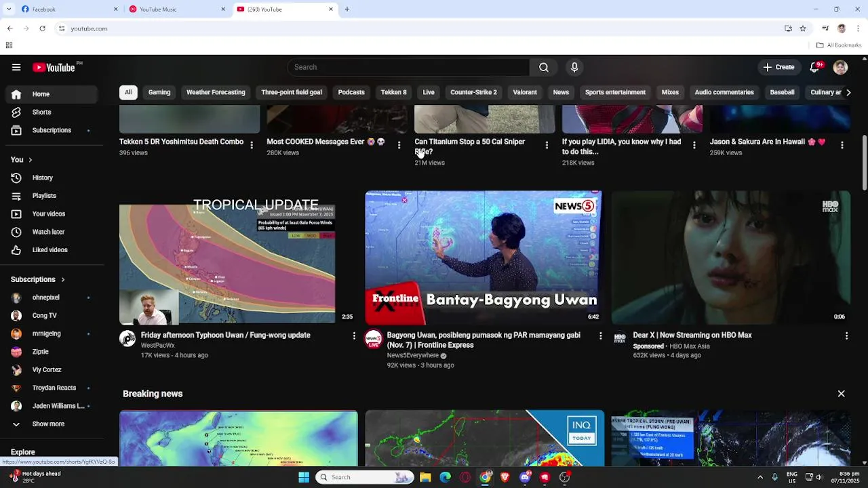Viewport: 868px width, 488px height.
Task: Dismiss the Breaking news section
Action: [841, 394]
